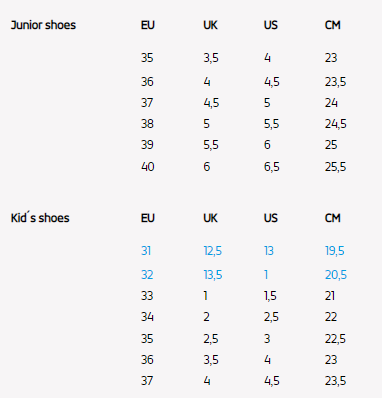Viewport: 382px width, 398px height.
Task: Click the US column header in Kid's shoes
Action: pyautogui.click(x=271, y=218)
